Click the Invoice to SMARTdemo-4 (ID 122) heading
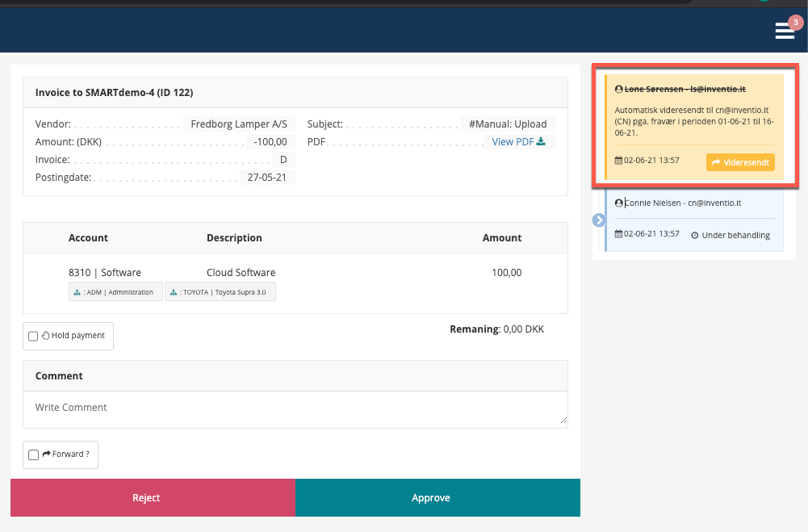The image size is (808, 532). [x=115, y=93]
